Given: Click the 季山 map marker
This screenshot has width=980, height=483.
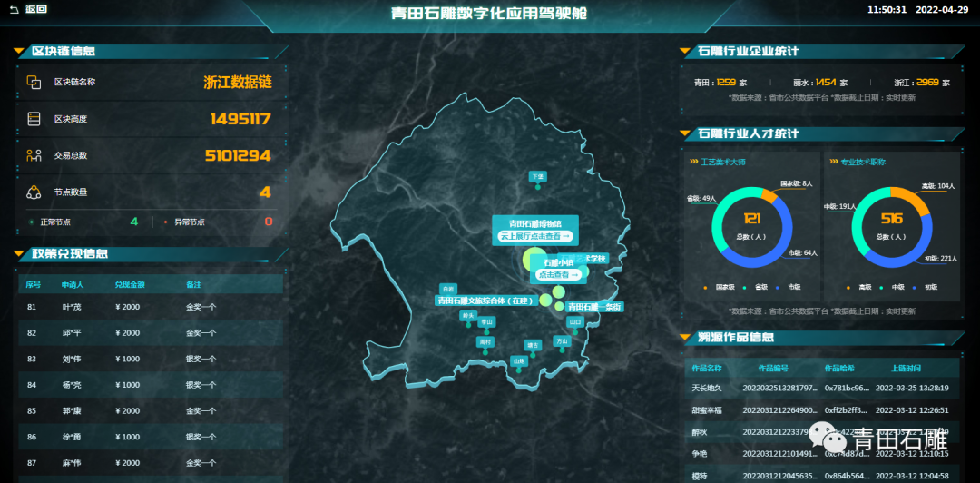Looking at the screenshot, I should tap(485, 325).
